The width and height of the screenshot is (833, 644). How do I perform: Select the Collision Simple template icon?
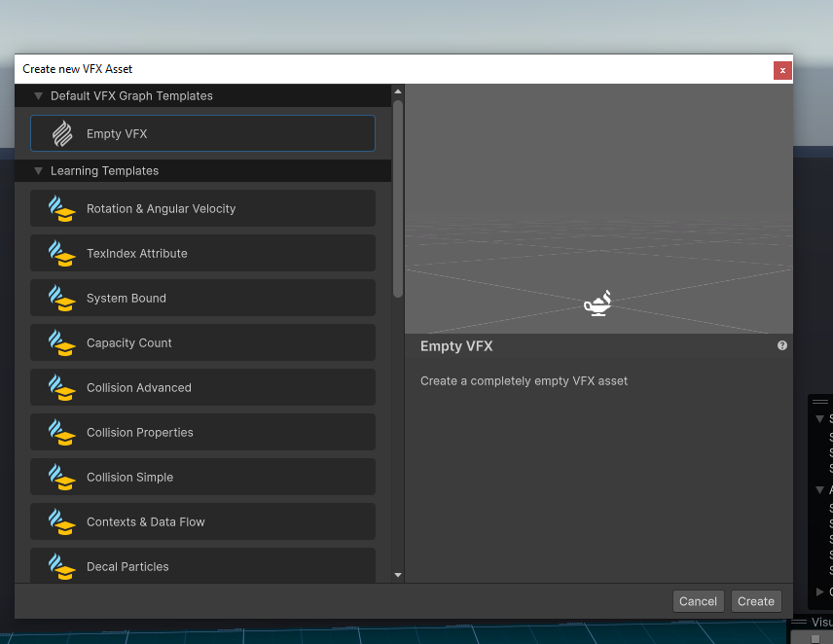pos(61,477)
